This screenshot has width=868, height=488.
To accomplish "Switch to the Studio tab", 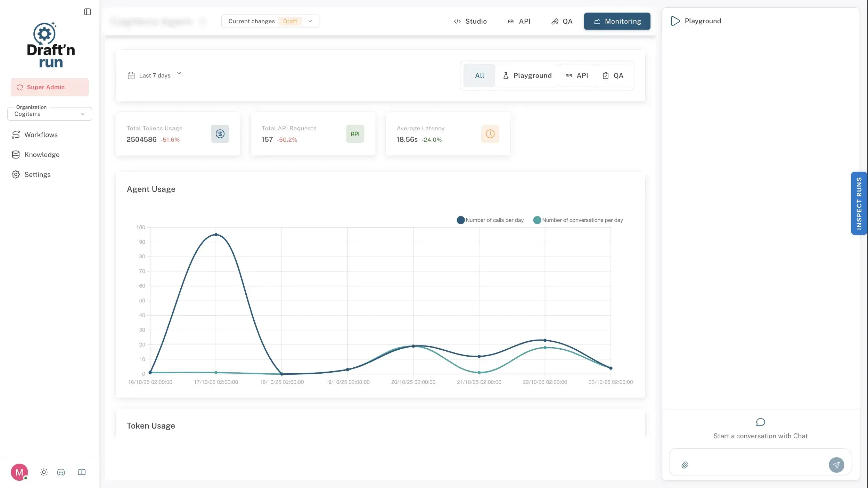I will pos(470,21).
